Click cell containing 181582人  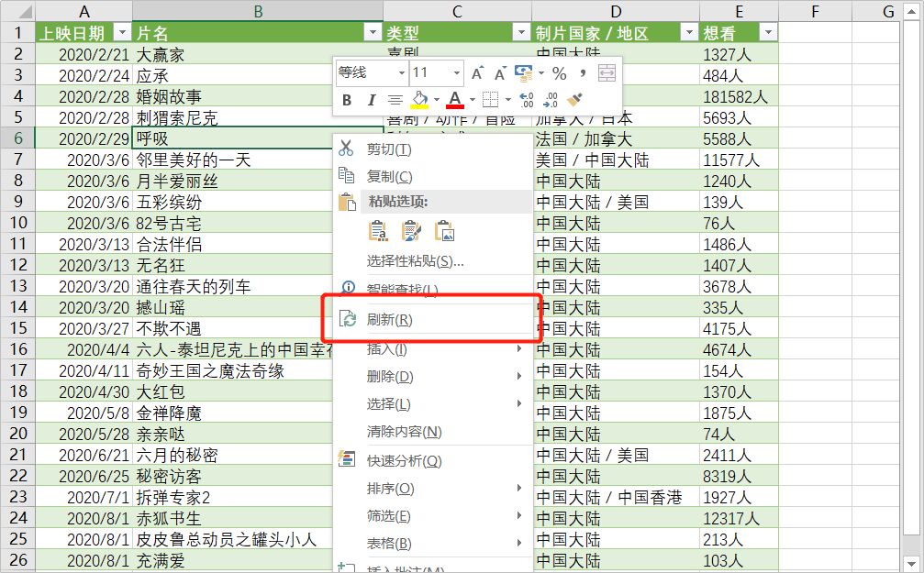click(x=739, y=96)
